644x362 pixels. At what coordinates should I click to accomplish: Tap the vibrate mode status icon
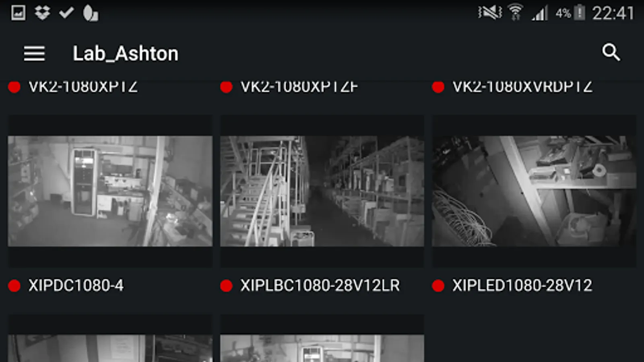point(490,12)
